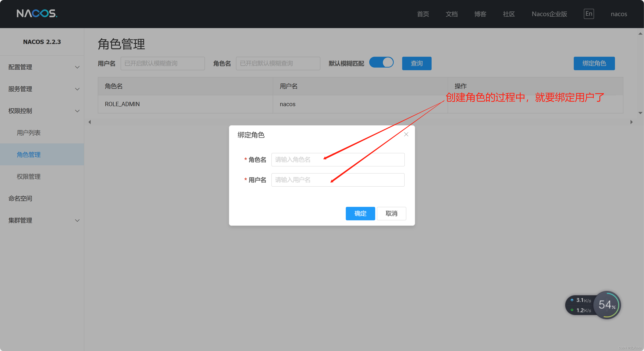Open the nacos user menu
Image resolution: width=644 pixels, height=351 pixels.
click(619, 14)
